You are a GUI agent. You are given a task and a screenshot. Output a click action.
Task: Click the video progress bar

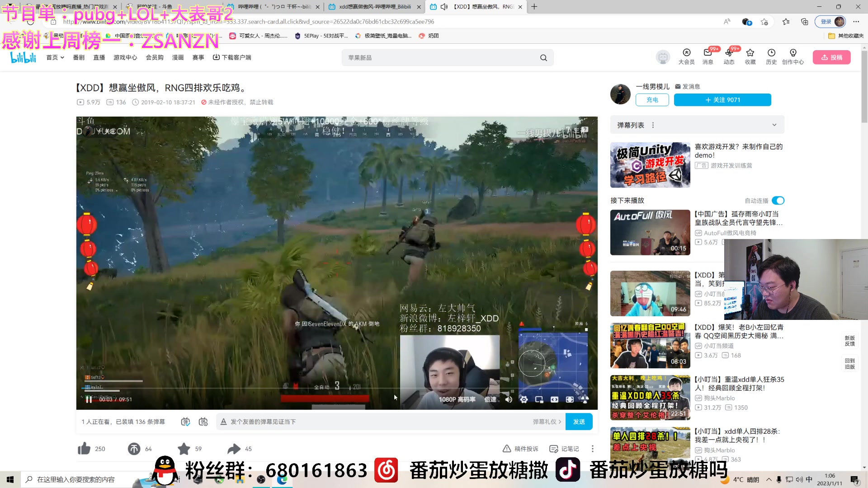(x=337, y=388)
